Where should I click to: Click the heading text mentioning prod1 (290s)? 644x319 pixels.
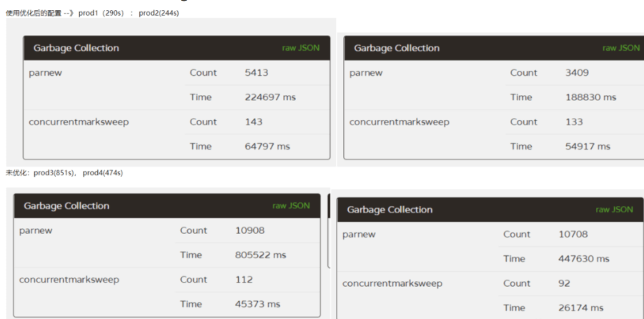click(91, 7)
